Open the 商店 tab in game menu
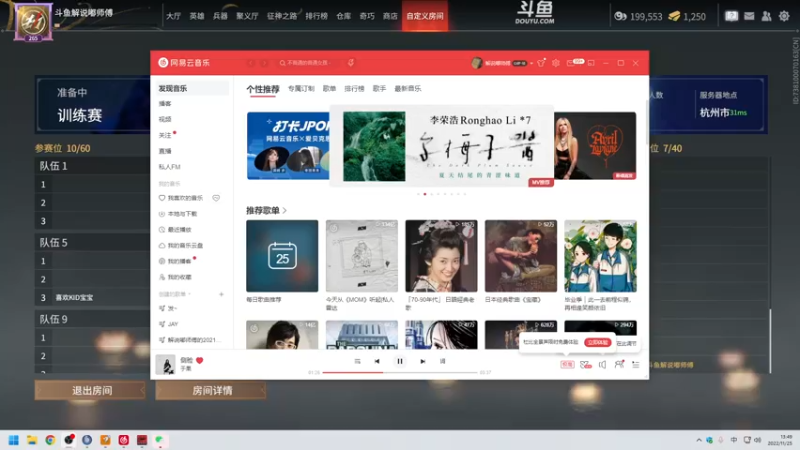 (x=390, y=16)
